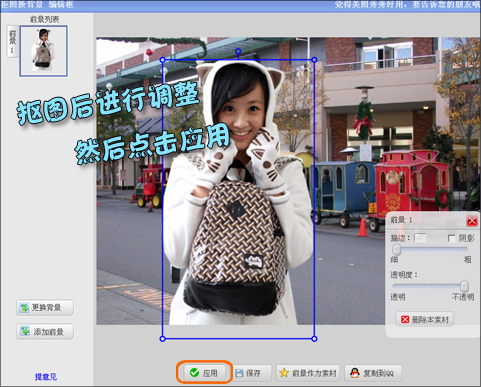Click the 更换背景 change background button
The image size is (481, 387).
click(45, 307)
